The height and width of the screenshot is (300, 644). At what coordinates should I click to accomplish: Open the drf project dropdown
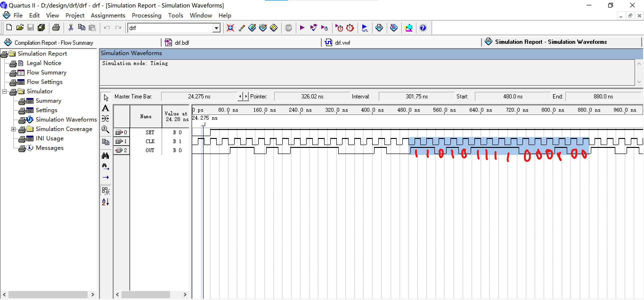[216, 28]
